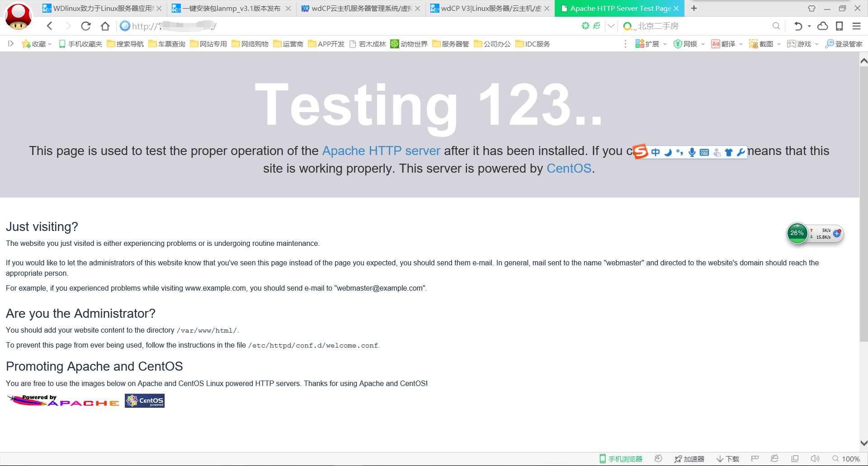Image resolution: width=868 pixels, height=466 pixels.
Task: Expand the 翻译 translate dropdown
Action: coord(741,44)
